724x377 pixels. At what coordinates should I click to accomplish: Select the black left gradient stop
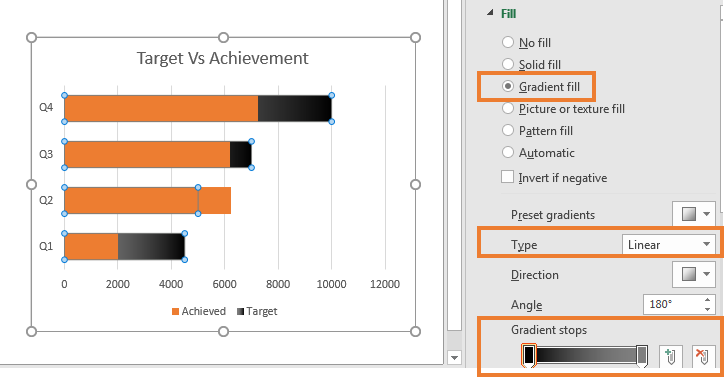529,356
